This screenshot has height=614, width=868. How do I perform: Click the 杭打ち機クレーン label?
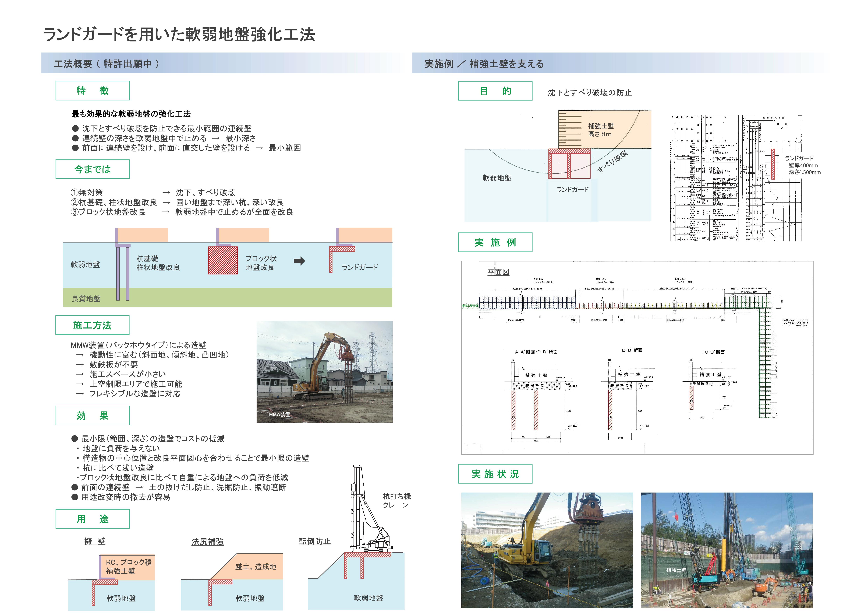click(x=397, y=501)
